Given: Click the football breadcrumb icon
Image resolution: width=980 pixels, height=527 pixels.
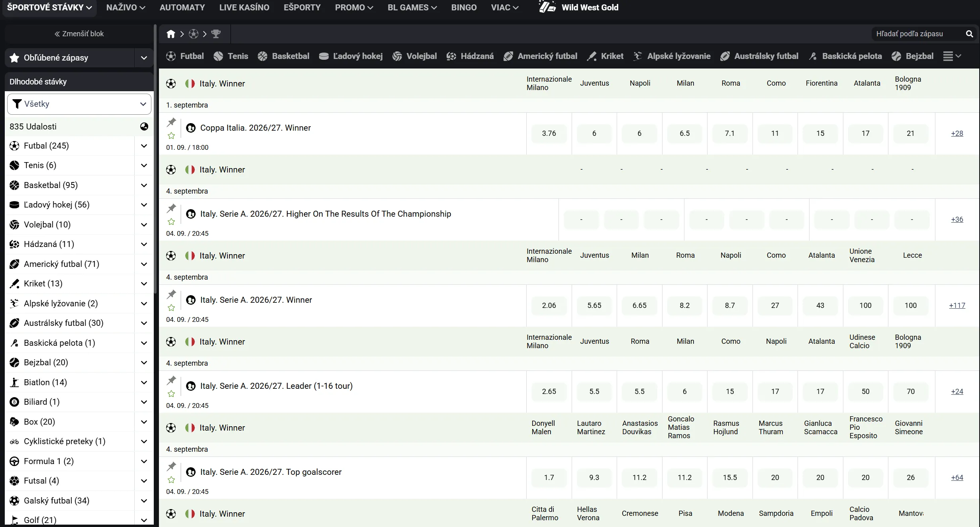Looking at the screenshot, I should click(x=194, y=34).
